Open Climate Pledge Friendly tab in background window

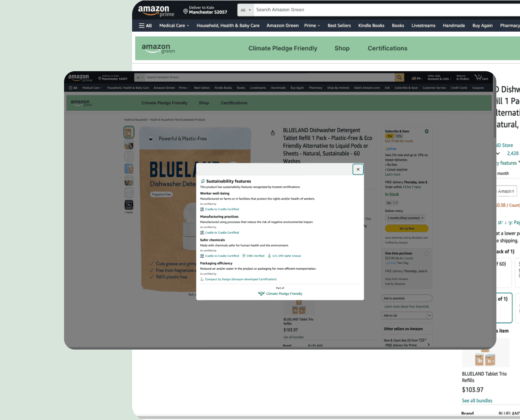point(283,48)
